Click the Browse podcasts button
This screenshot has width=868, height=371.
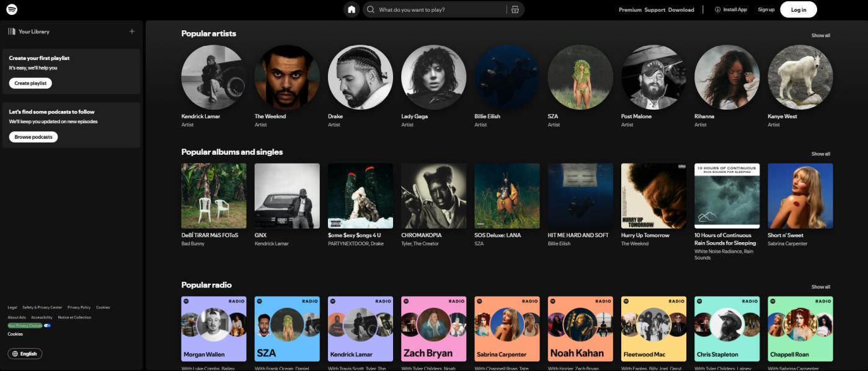click(x=33, y=137)
